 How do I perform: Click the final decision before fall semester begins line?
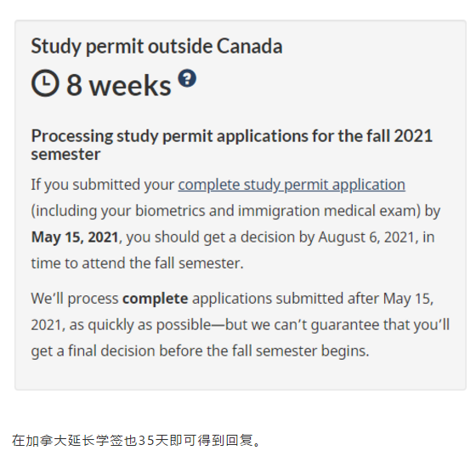[x=200, y=351]
